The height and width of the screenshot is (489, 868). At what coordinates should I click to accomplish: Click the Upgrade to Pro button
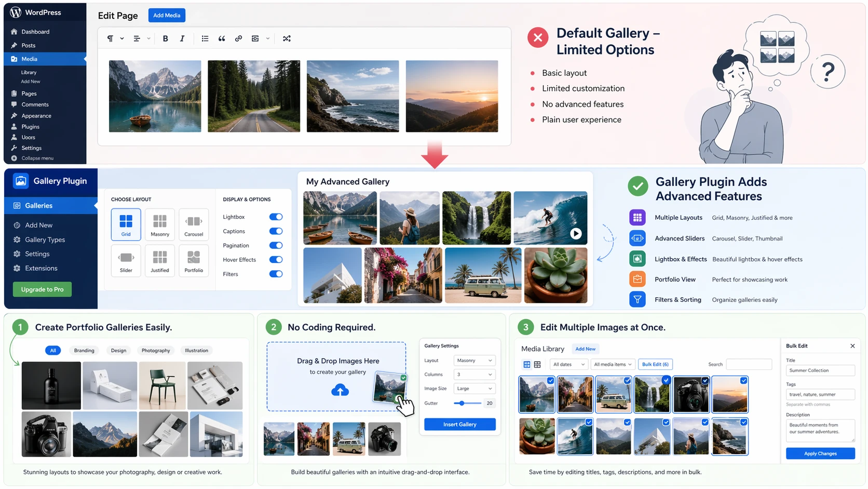[42, 289]
